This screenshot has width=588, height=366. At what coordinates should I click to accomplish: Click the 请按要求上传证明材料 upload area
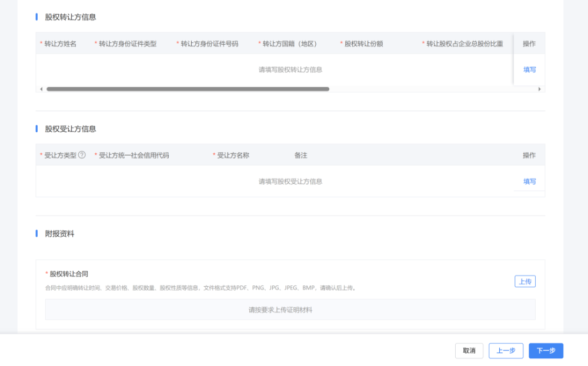290,310
